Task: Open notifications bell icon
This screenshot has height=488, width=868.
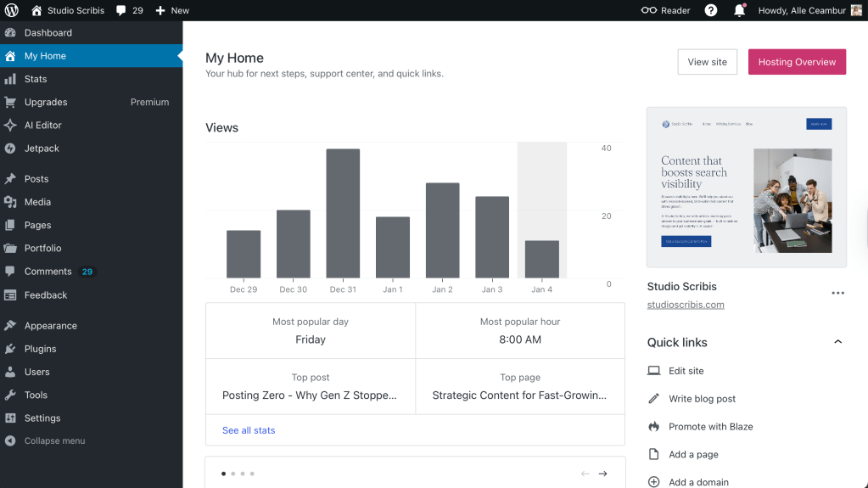Action: [x=740, y=10]
